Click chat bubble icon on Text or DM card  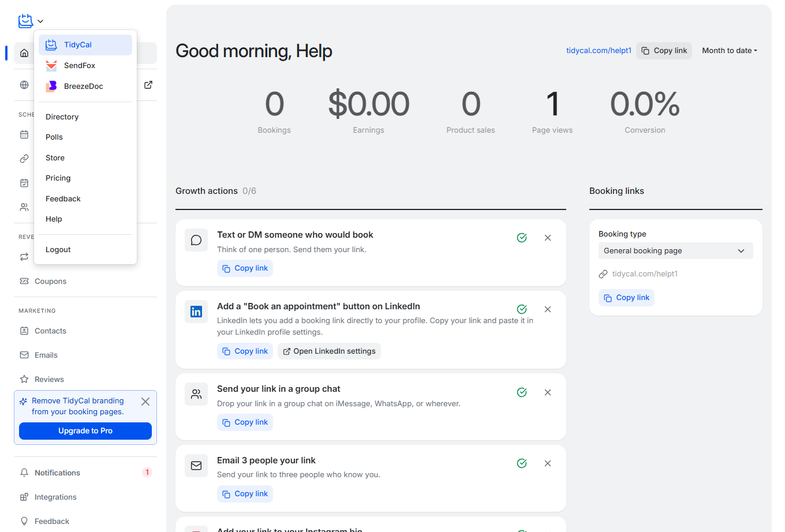click(x=196, y=240)
